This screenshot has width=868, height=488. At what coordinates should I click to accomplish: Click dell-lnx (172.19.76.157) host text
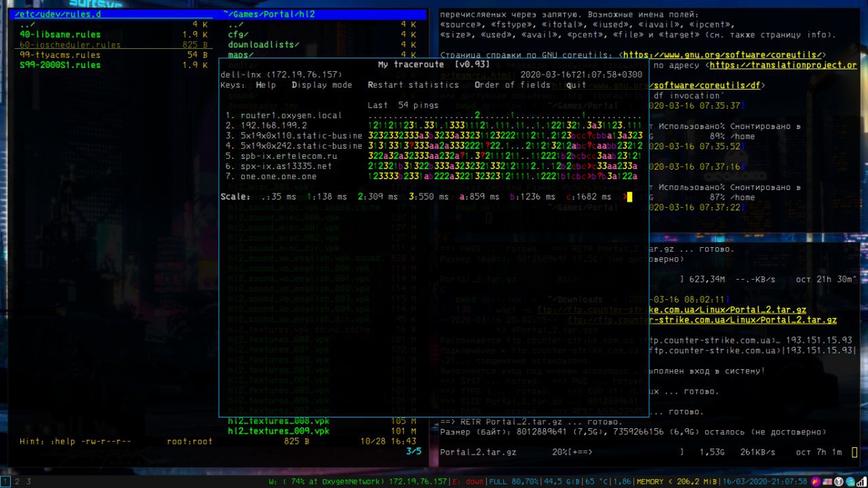(x=281, y=75)
